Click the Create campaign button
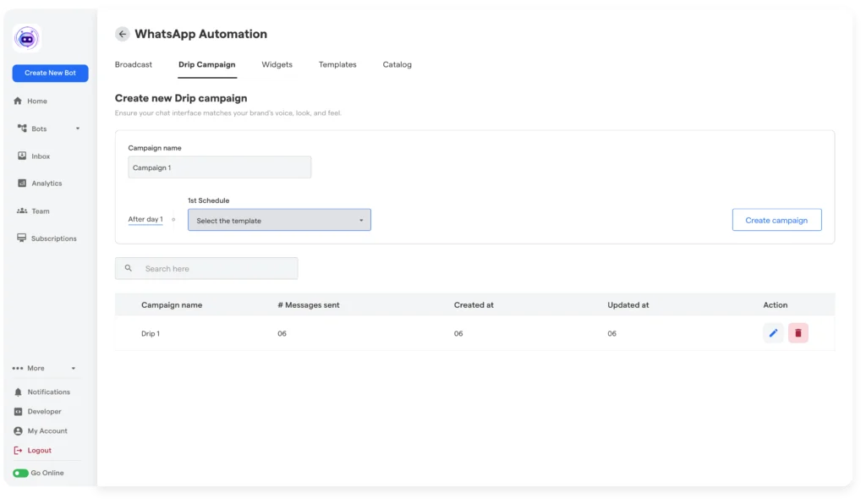This screenshot has width=866, height=504. pyautogui.click(x=776, y=220)
